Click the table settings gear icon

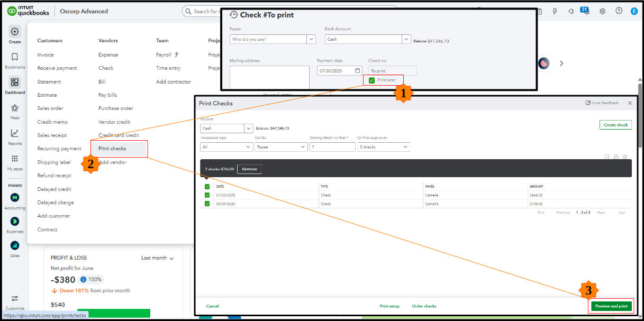coord(625,157)
